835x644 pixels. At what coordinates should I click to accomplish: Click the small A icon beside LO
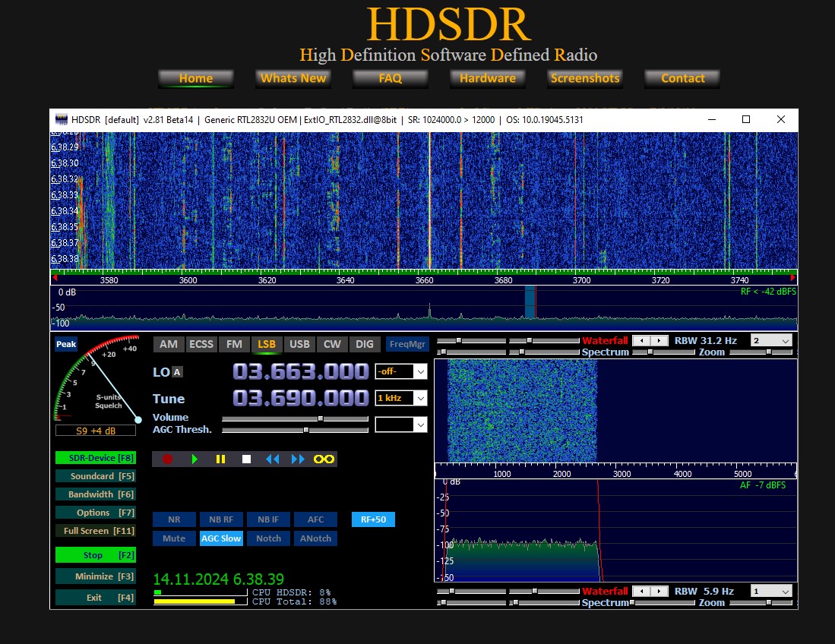[x=177, y=372]
